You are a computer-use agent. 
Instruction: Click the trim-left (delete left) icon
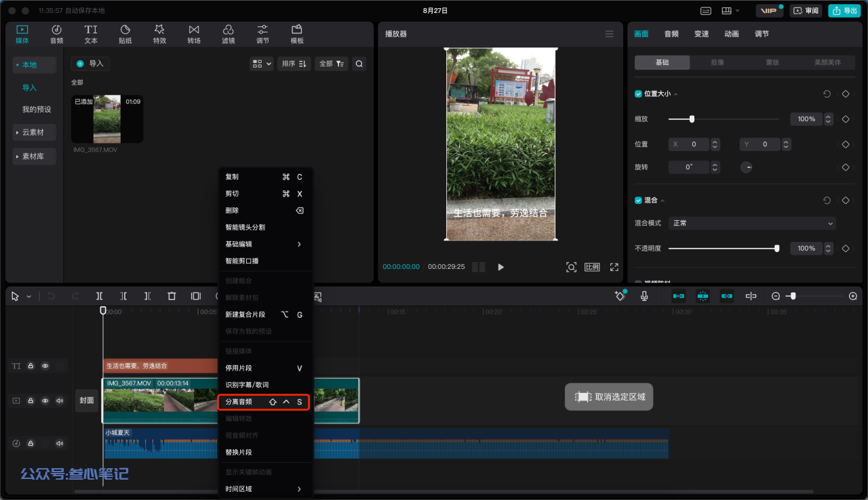click(x=123, y=296)
